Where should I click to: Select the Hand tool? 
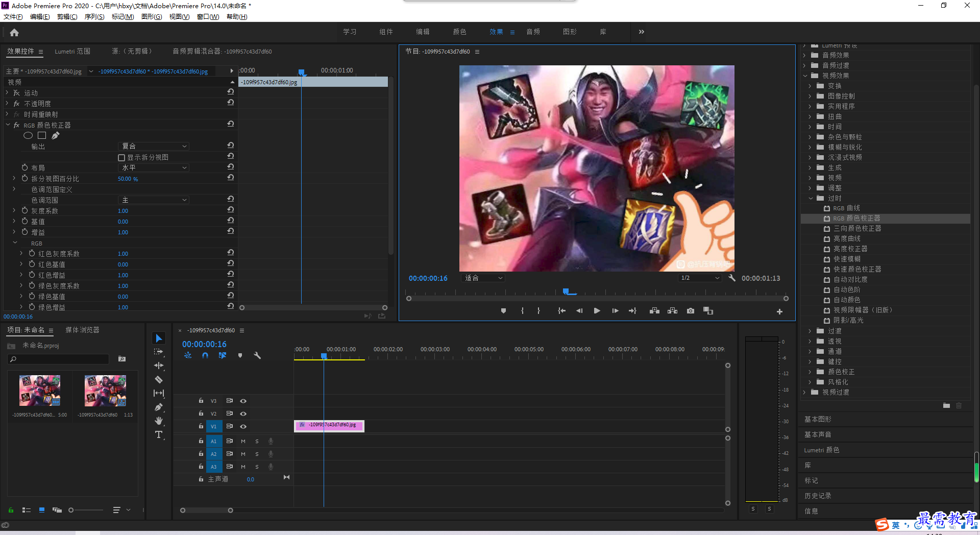159,421
